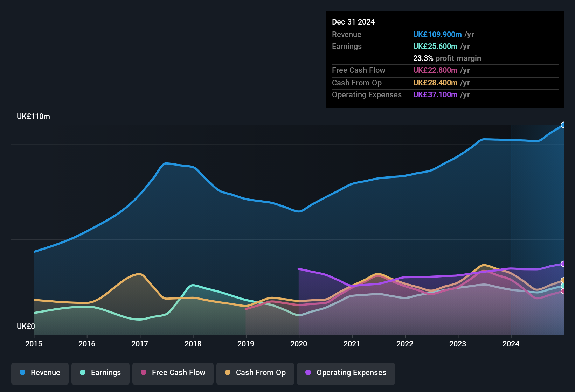Toggle the Earnings series legend button
The image size is (575, 392).
(x=101, y=373)
